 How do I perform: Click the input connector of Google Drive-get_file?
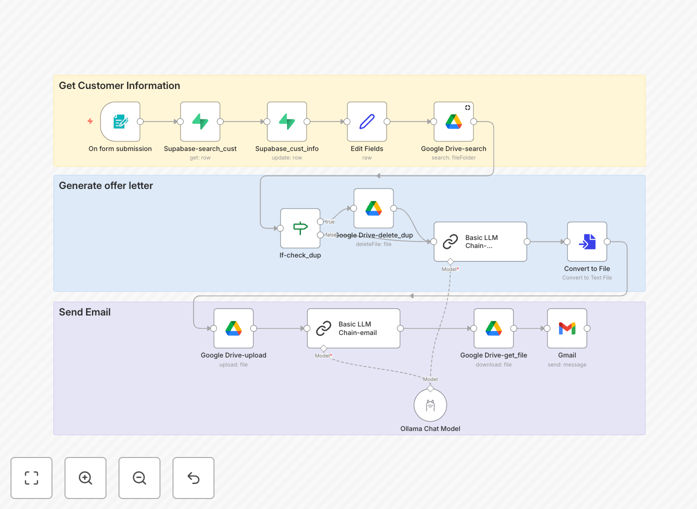pos(474,329)
